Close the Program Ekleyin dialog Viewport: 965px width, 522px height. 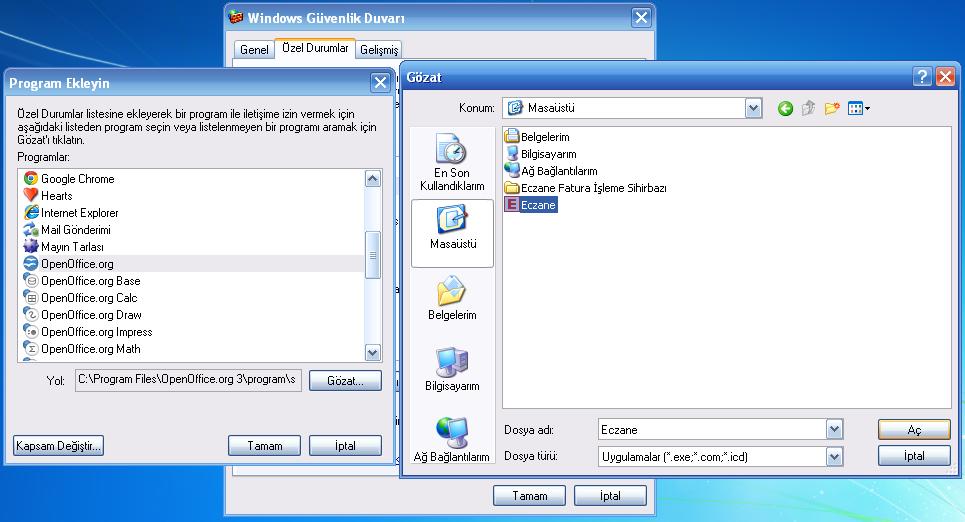380,82
